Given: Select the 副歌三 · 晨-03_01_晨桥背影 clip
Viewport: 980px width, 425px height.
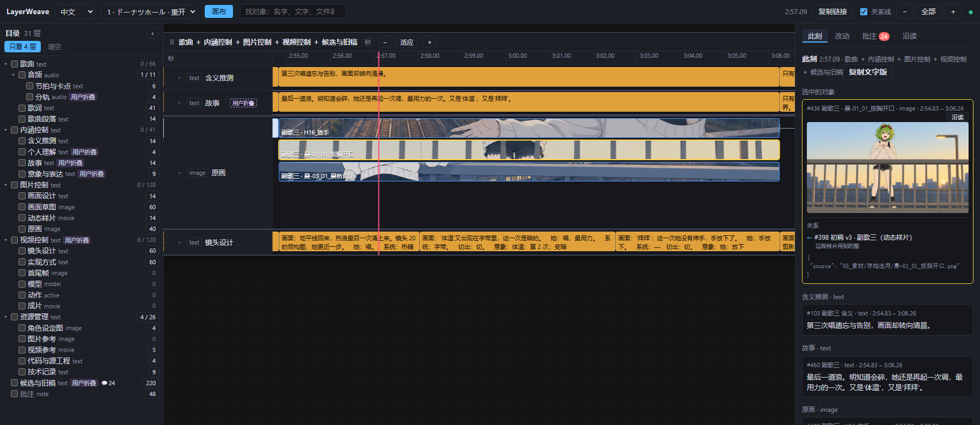Looking at the screenshot, I should (529, 172).
